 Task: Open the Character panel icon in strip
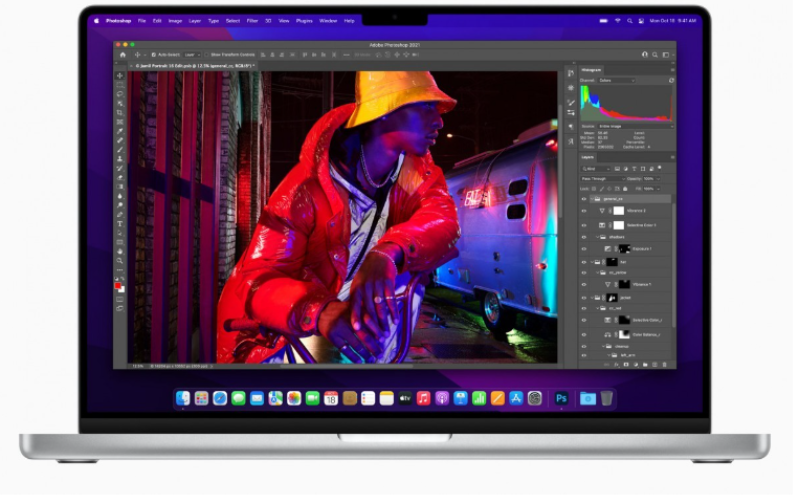coord(571,142)
